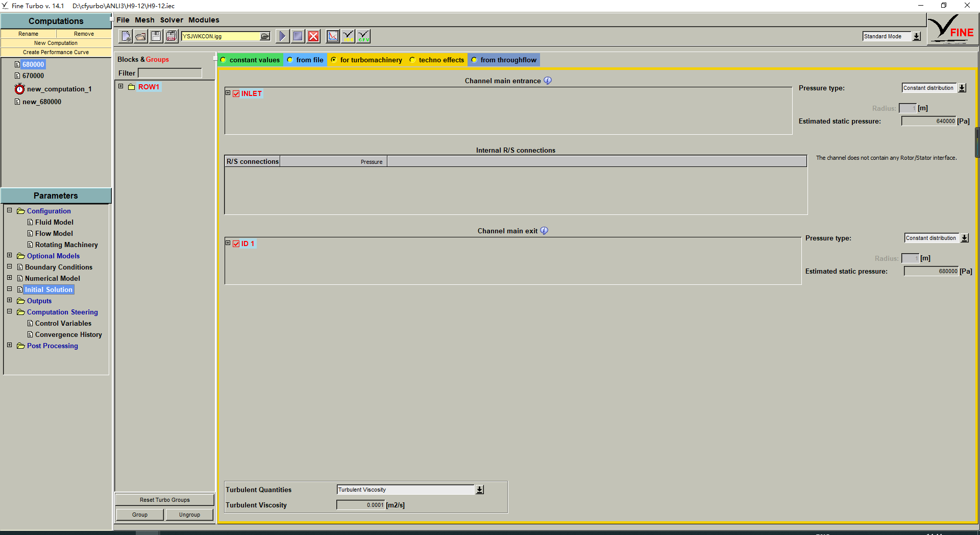The height and width of the screenshot is (535, 980).
Task: Open the Turbulent Quantities dropdown
Action: (x=480, y=490)
